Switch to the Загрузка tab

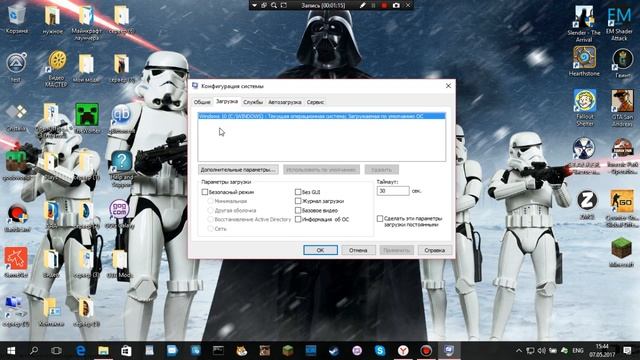[227, 101]
